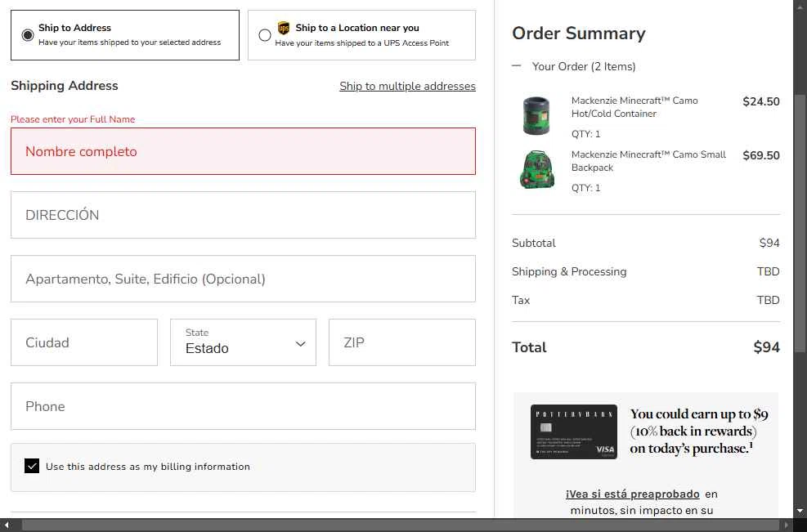
Task: Click the Minecraft Camo Hot/Cold Container thumbnail
Action: (536, 115)
